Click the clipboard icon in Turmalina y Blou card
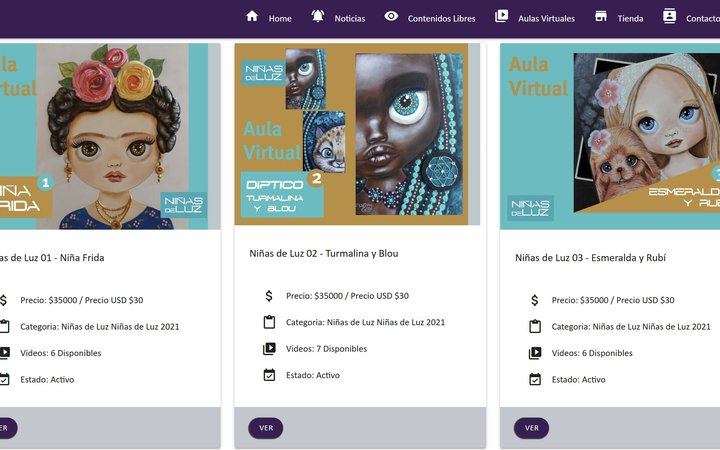 [269, 322]
